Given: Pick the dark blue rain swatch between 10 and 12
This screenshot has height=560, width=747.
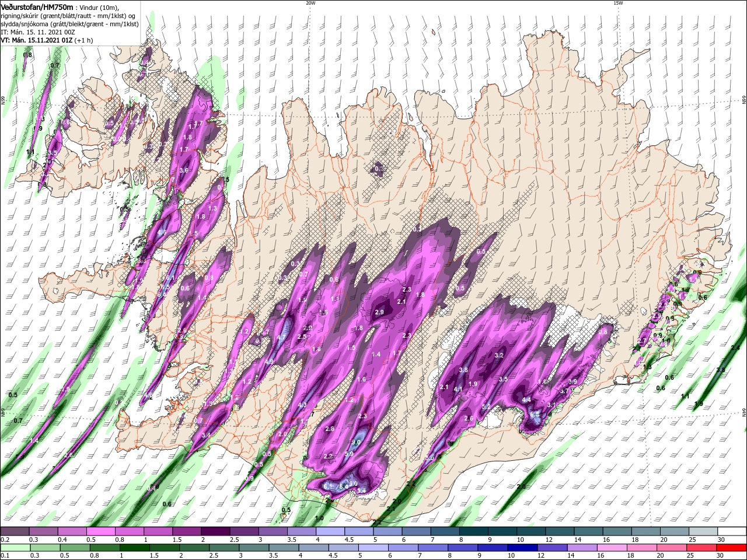Looking at the screenshot, I should pos(522,548).
